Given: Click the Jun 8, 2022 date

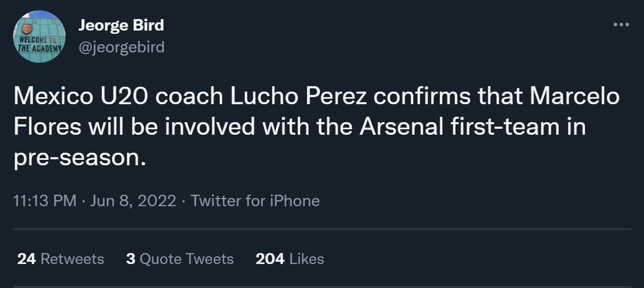Looking at the screenshot, I should (133, 201).
